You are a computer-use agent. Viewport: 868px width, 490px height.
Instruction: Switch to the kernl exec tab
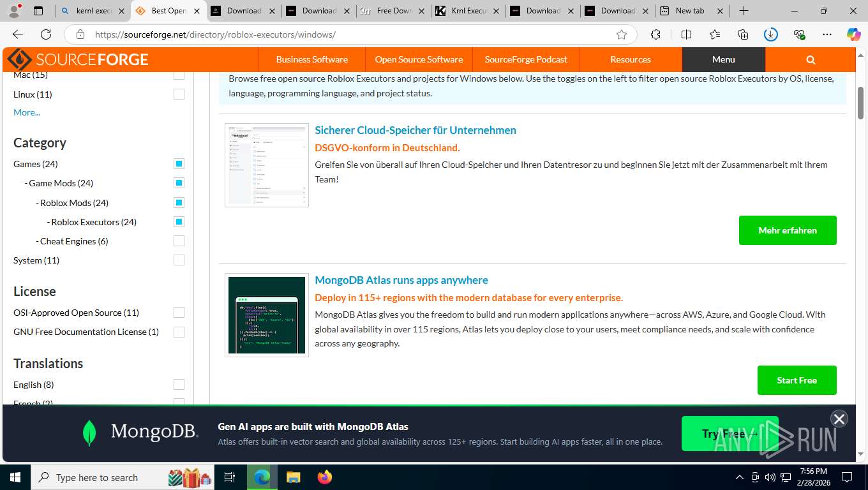pyautogui.click(x=93, y=11)
